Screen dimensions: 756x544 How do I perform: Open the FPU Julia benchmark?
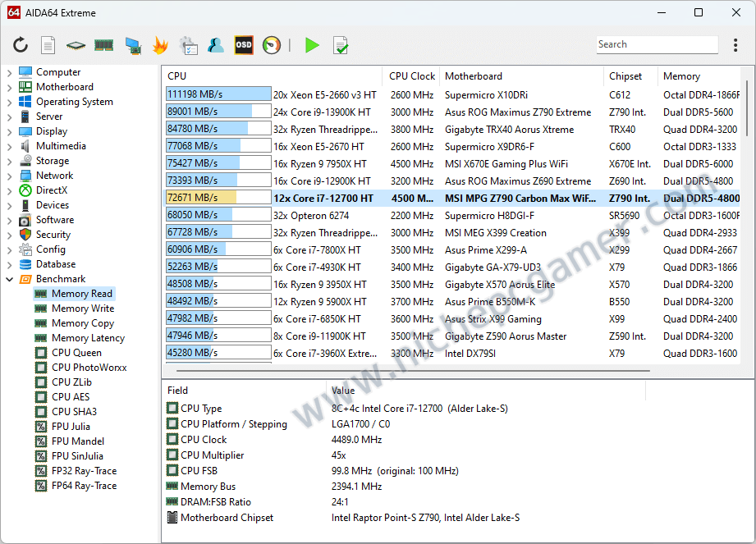[x=71, y=427]
